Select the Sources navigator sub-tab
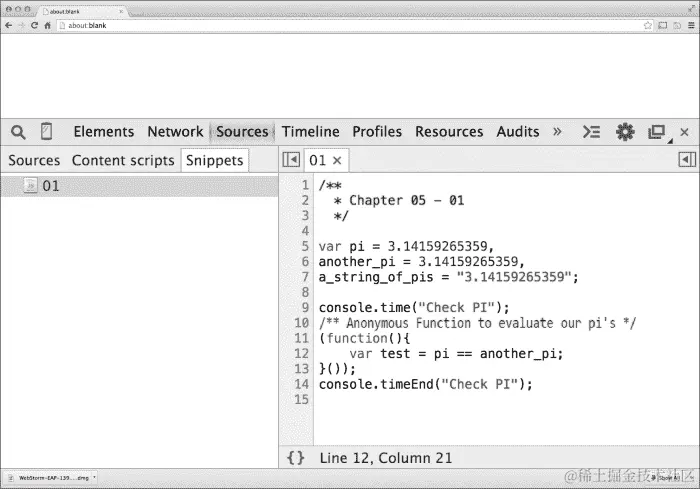 tap(34, 160)
